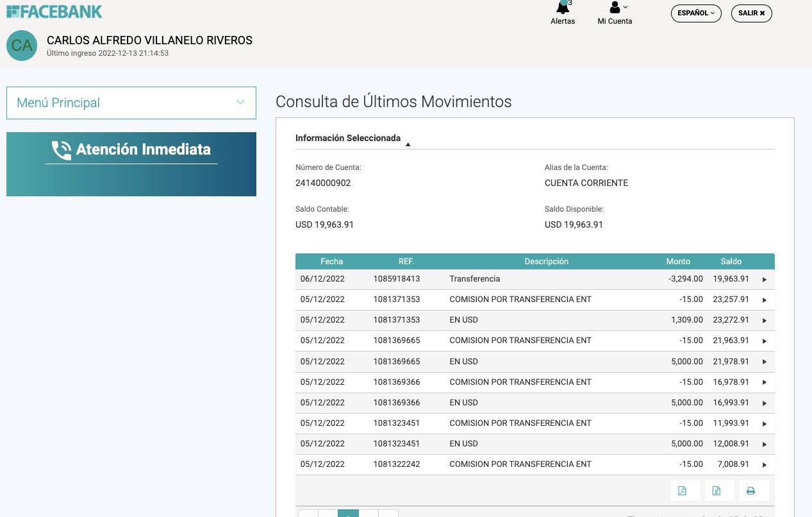
Task: Collapse the Información Seleccionada section
Action: (408, 144)
